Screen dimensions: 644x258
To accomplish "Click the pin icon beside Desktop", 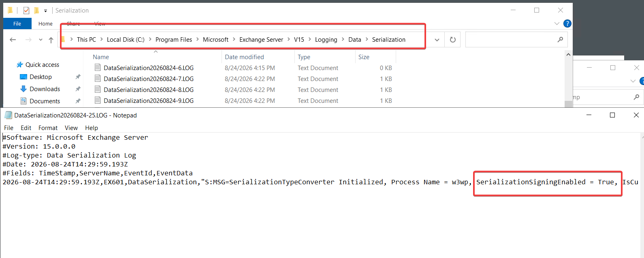I will (78, 77).
